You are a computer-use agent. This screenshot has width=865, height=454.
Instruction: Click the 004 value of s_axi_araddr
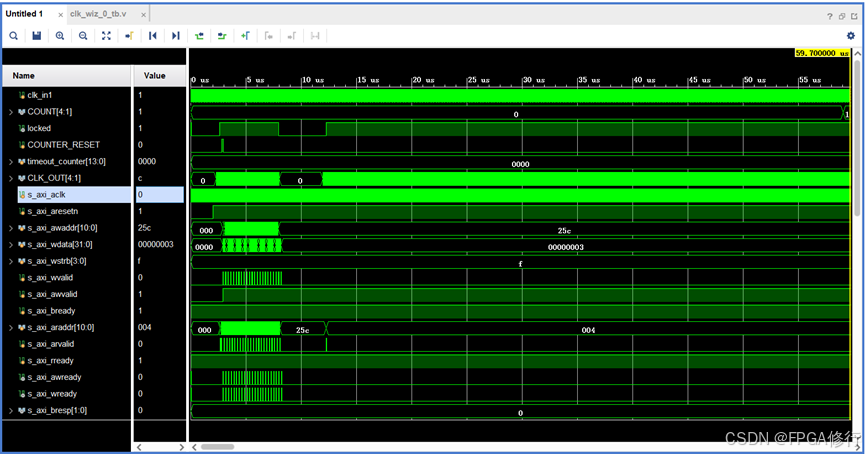point(145,327)
